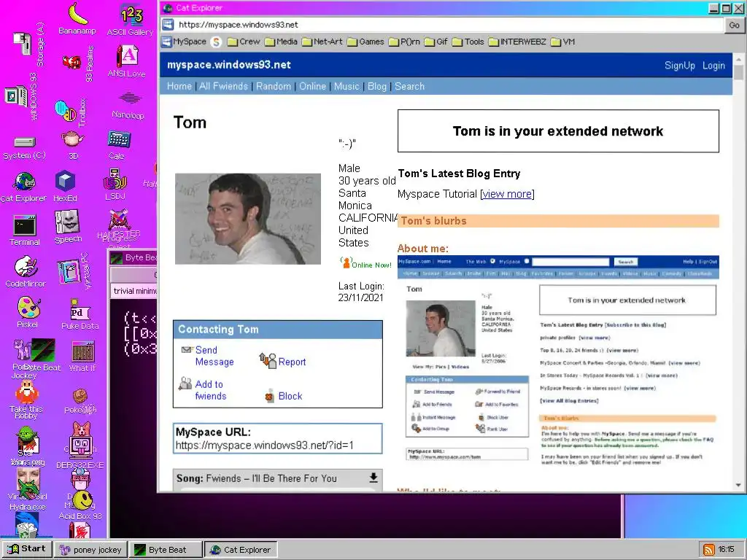Launch LSDJ from the desktop
Screen dimensions: 747x560
point(115,184)
